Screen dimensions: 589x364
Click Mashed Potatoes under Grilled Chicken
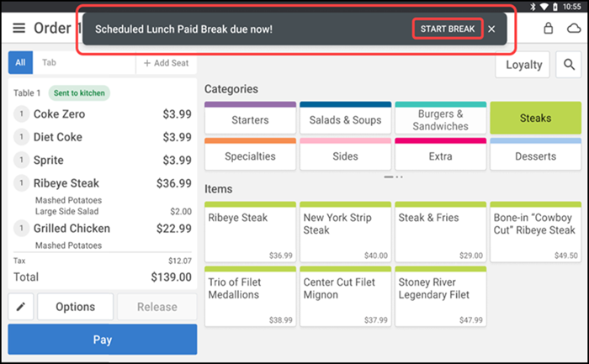click(68, 245)
